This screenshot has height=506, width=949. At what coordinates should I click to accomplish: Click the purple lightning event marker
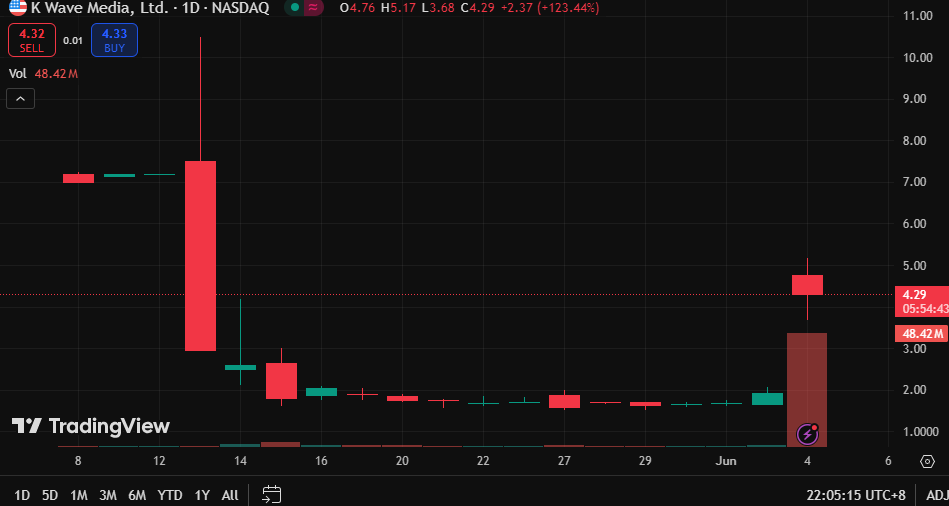[807, 434]
